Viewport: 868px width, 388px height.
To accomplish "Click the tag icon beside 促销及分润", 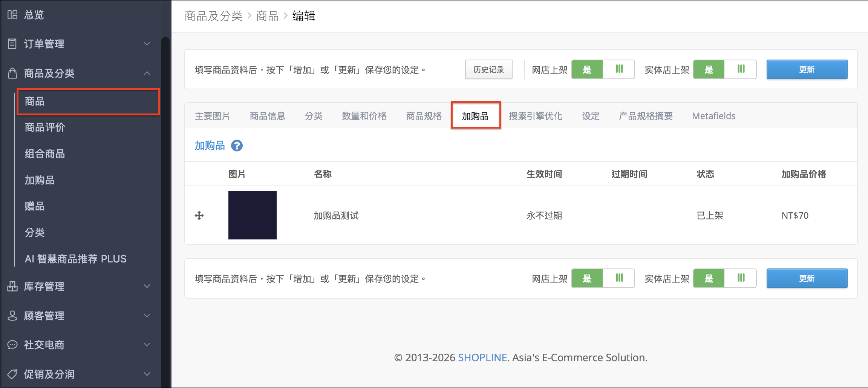I will click(12, 374).
